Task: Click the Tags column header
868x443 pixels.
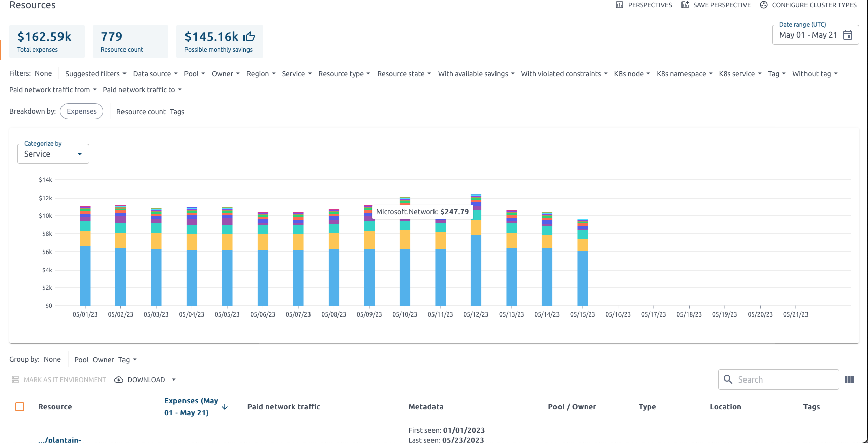Action: [812, 407]
